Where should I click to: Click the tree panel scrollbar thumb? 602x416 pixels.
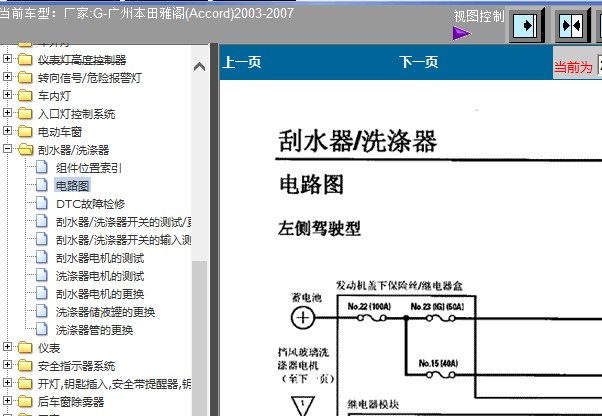pyautogui.click(x=199, y=338)
